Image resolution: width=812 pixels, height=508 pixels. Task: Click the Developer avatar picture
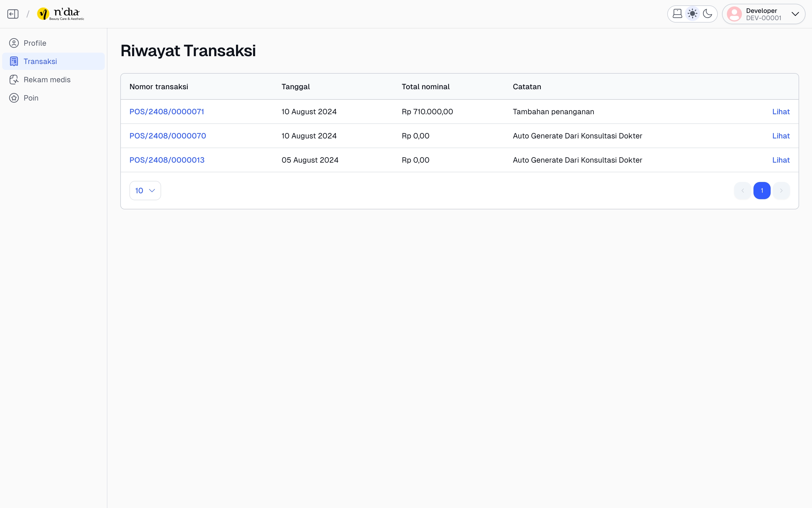click(x=734, y=14)
